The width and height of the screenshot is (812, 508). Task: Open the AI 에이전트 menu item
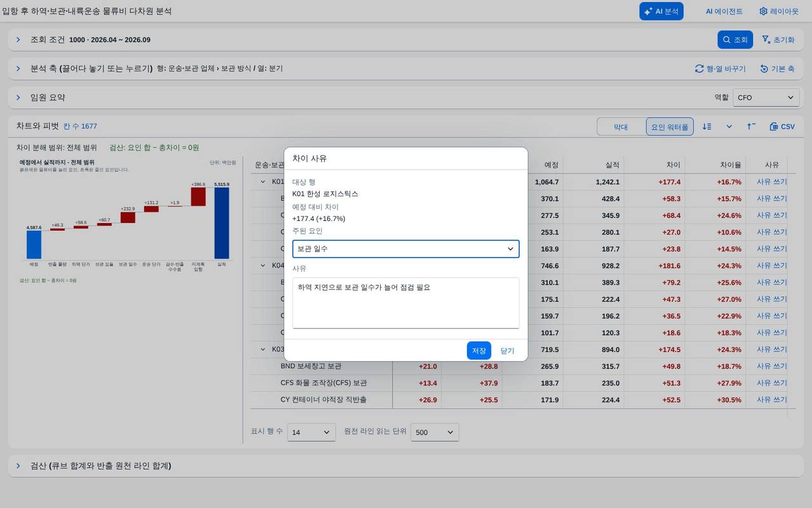pyautogui.click(x=724, y=11)
